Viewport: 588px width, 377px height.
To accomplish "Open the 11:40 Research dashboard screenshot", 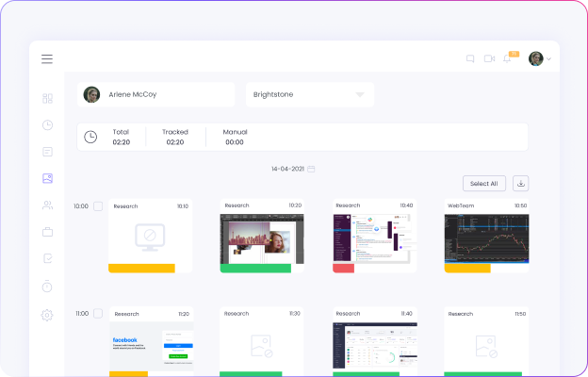I will click(x=375, y=347).
